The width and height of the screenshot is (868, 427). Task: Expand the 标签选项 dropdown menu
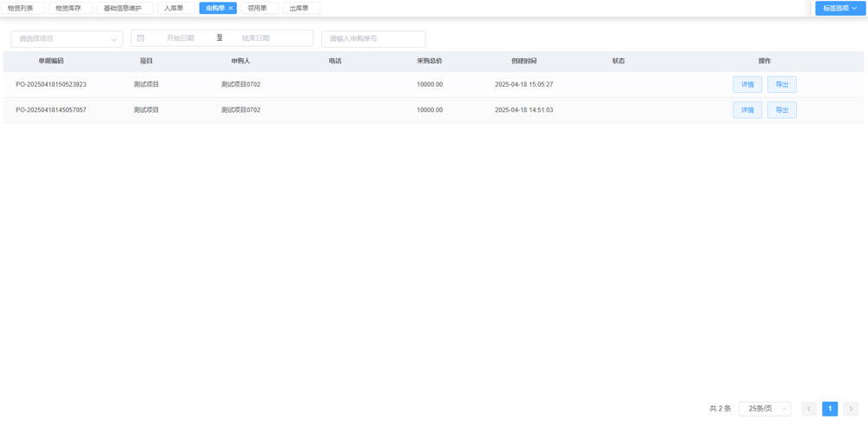pyautogui.click(x=840, y=9)
